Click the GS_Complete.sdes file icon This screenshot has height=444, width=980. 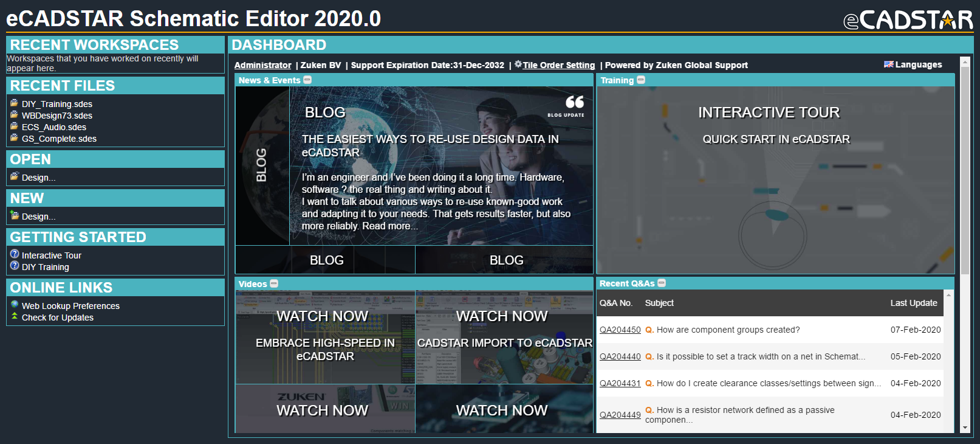click(14, 138)
